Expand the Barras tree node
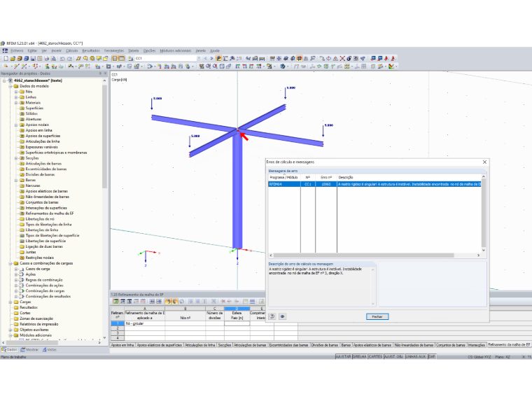Screen dimensions: 532x399 tap(16, 180)
